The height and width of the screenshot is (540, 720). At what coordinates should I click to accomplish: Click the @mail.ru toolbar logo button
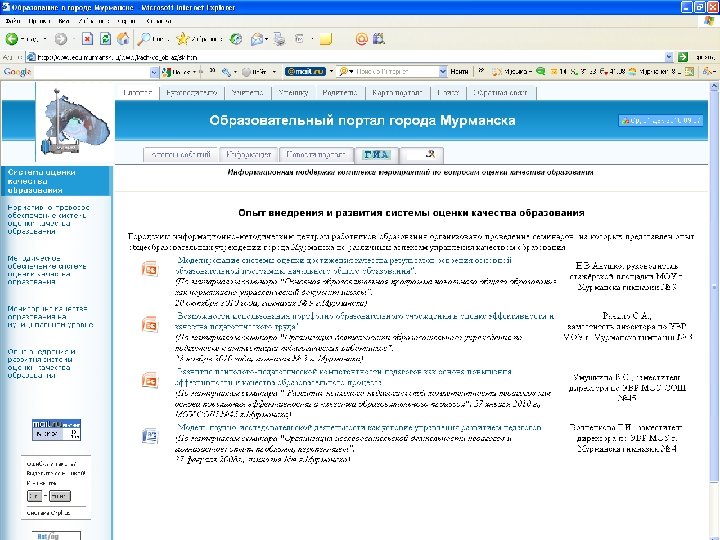click(x=305, y=72)
